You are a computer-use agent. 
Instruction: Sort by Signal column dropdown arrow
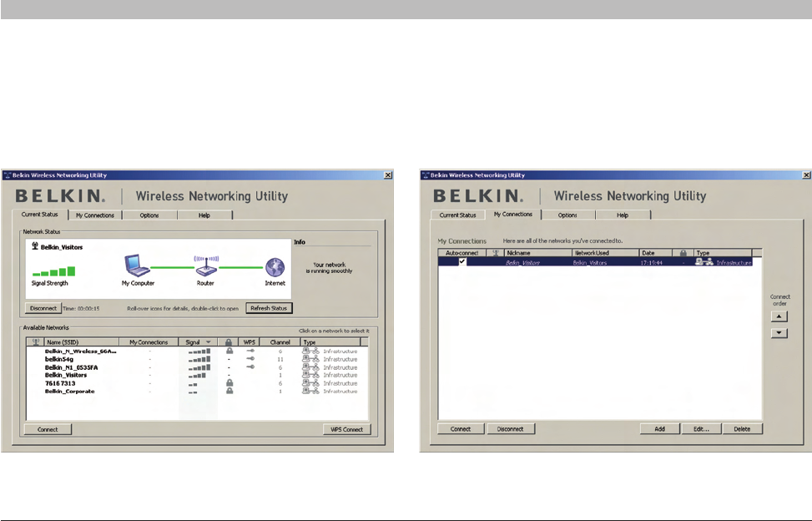coord(208,342)
